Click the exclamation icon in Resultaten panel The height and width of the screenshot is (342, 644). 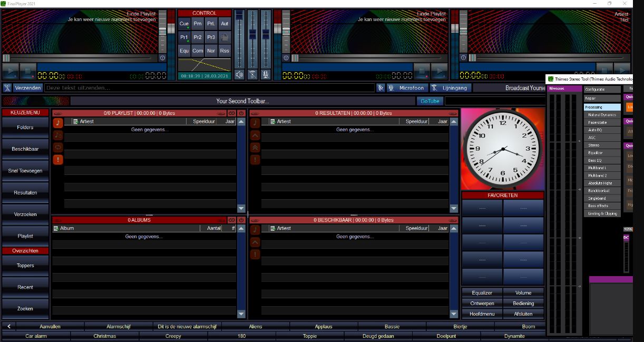click(255, 160)
